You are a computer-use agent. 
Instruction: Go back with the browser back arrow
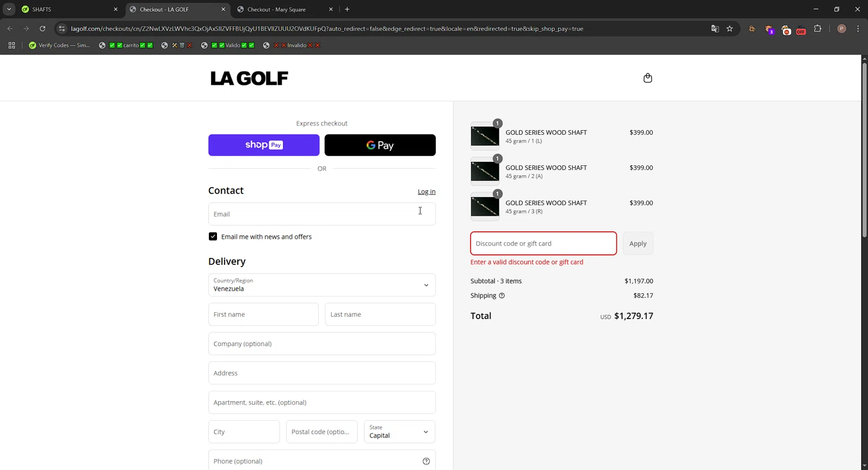(x=10, y=29)
